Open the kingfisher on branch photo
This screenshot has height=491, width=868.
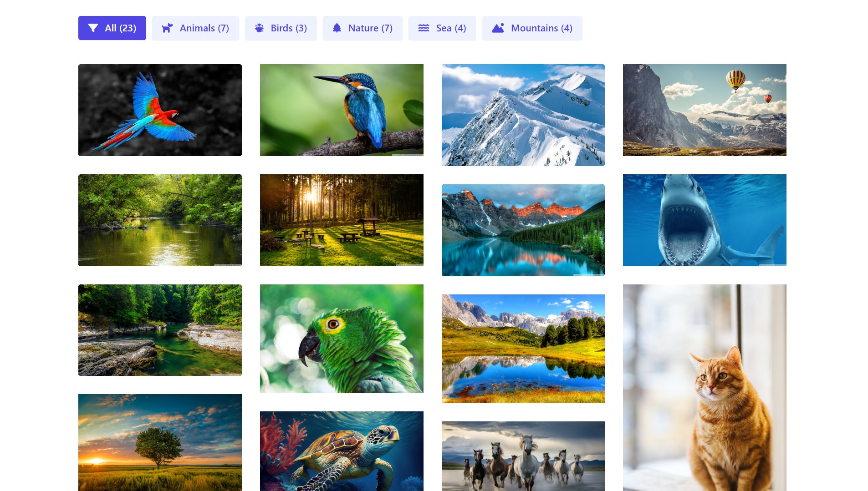coord(342,110)
